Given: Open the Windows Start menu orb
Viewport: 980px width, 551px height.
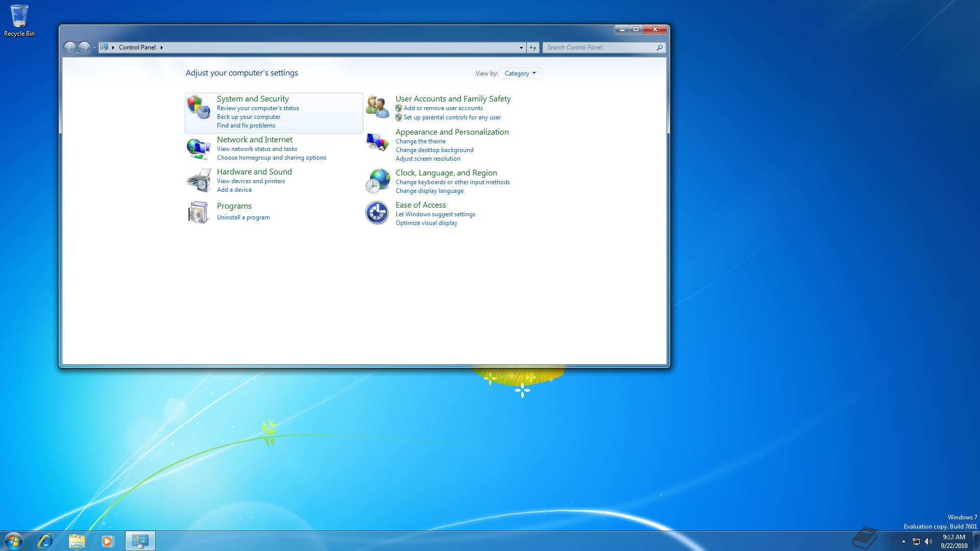Looking at the screenshot, I should [x=14, y=541].
